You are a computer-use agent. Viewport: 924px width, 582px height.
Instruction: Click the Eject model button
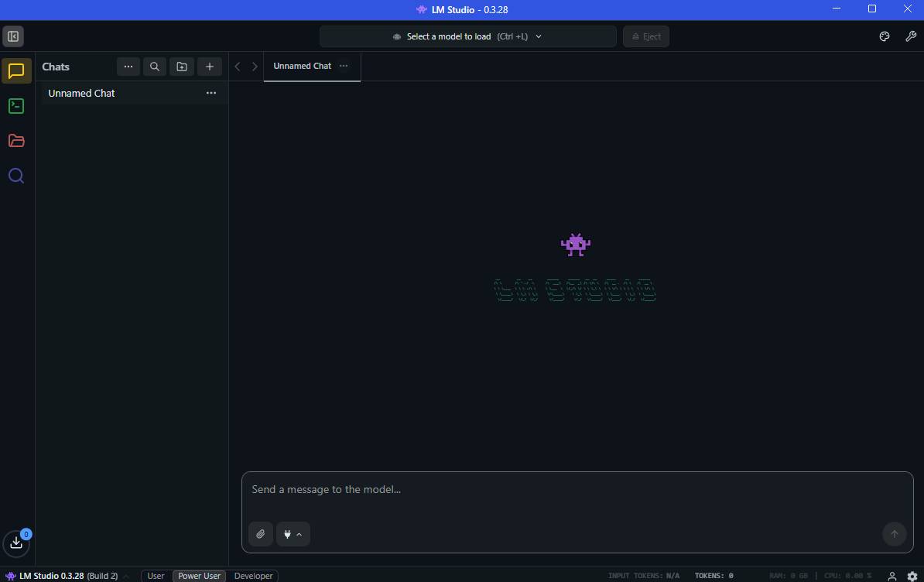tap(645, 36)
